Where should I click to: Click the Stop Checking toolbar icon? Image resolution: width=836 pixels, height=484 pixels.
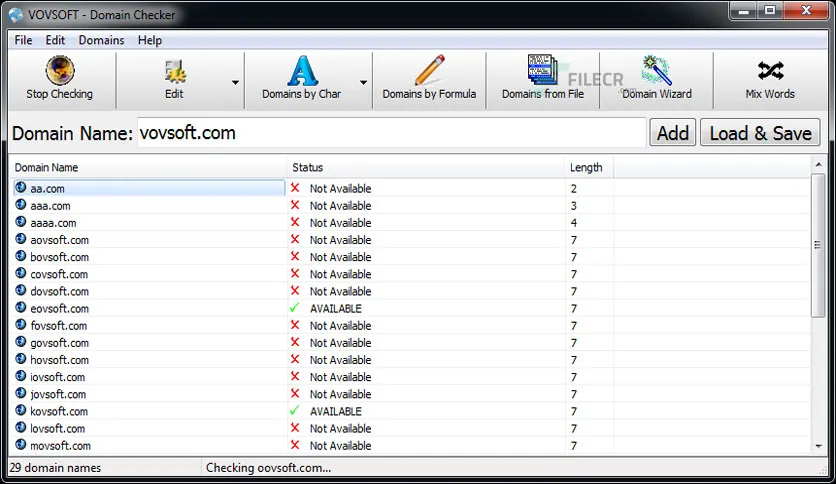tap(60, 70)
